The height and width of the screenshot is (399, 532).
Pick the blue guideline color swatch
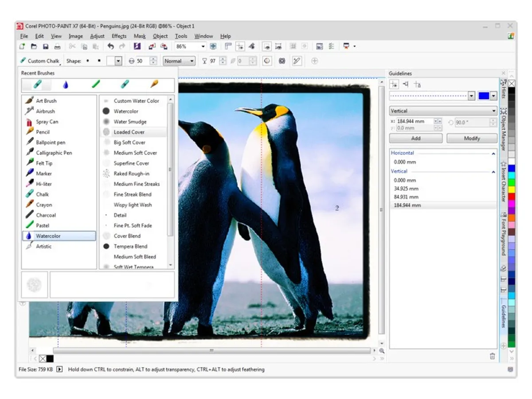(x=484, y=96)
